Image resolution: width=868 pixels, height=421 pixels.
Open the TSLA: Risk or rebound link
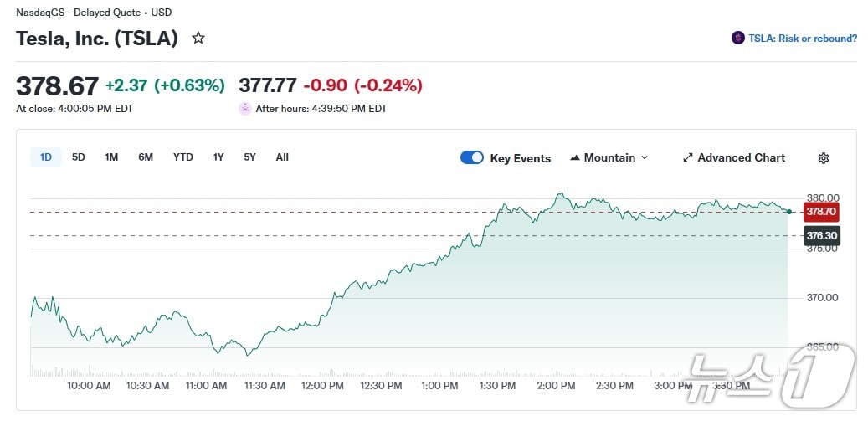[x=803, y=38]
